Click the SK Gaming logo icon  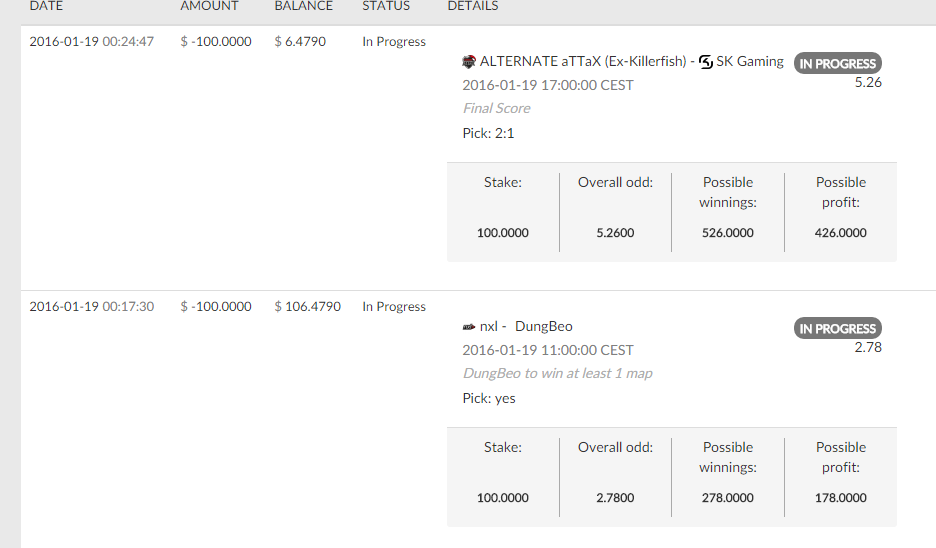[706, 61]
